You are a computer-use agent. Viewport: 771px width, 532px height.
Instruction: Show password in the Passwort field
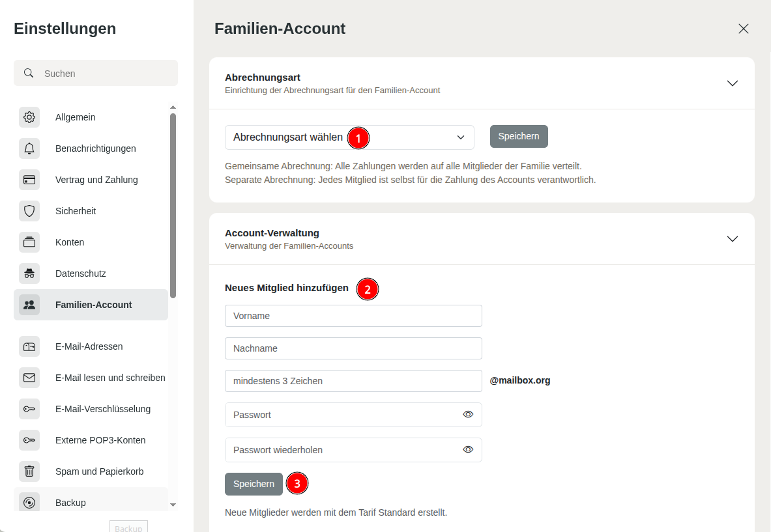pos(468,415)
